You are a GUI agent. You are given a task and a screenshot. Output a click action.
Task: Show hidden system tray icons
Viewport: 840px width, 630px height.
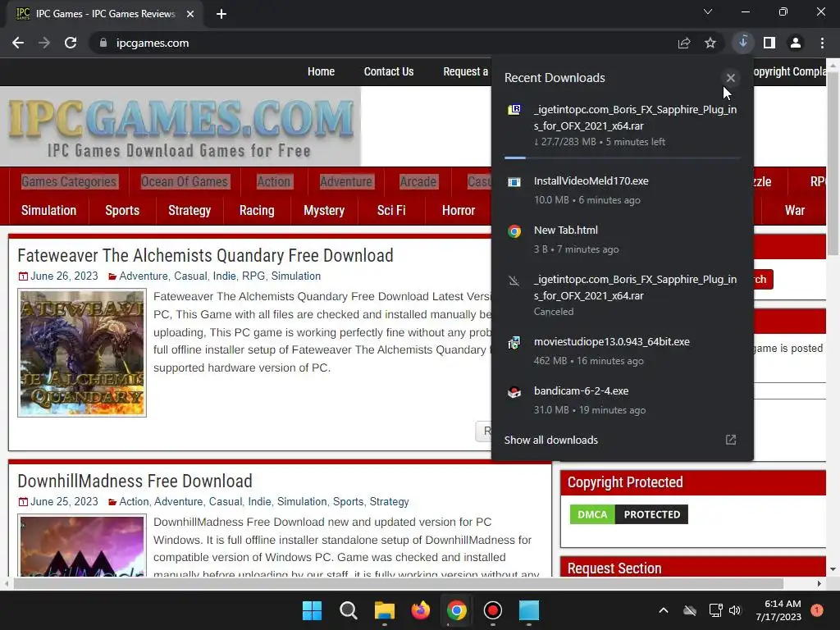pyautogui.click(x=663, y=610)
